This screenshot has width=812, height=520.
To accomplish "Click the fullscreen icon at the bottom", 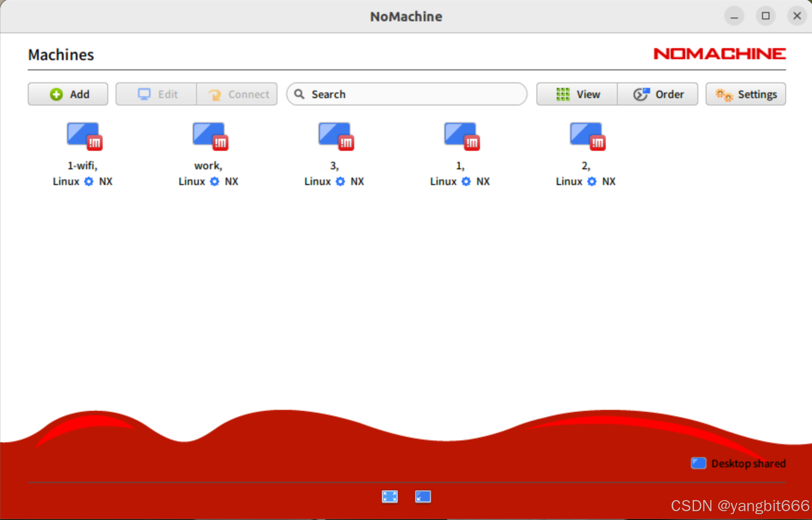I will pos(389,496).
